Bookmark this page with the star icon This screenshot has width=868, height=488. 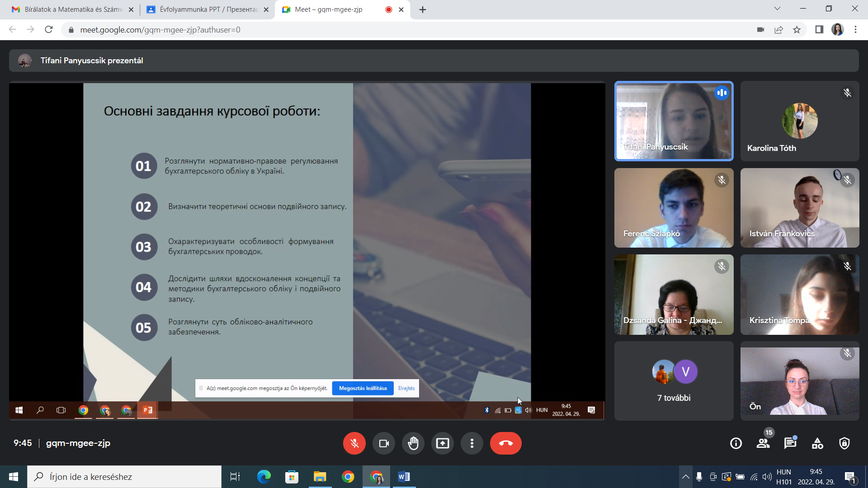(797, 30)
